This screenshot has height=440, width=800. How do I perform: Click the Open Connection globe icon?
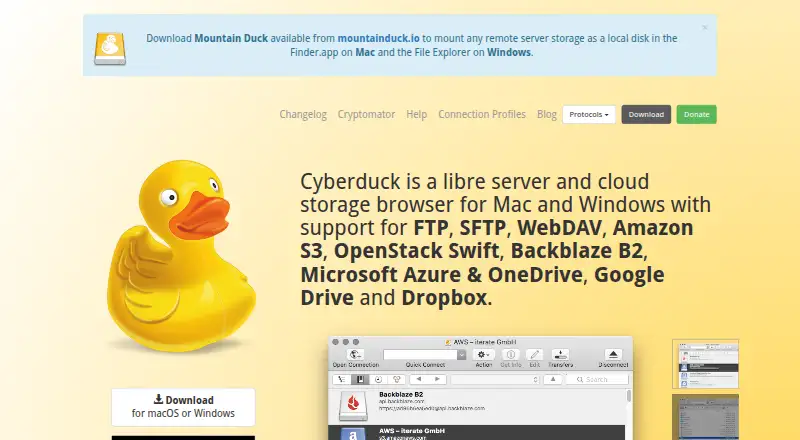click(355, 354)
